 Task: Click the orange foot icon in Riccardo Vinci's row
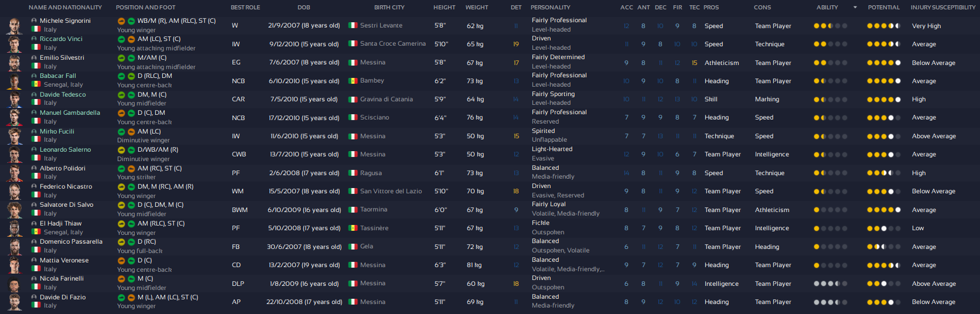(131, 39)
